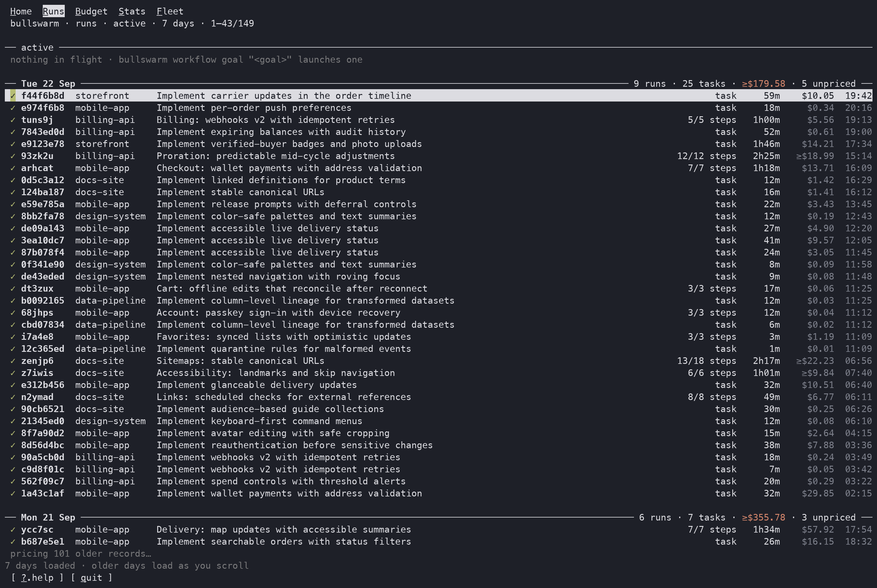Open run 'Checkout: wallet payments with address validation'
The width and height of the screenshot is (877, 588).
click(289, 168)
